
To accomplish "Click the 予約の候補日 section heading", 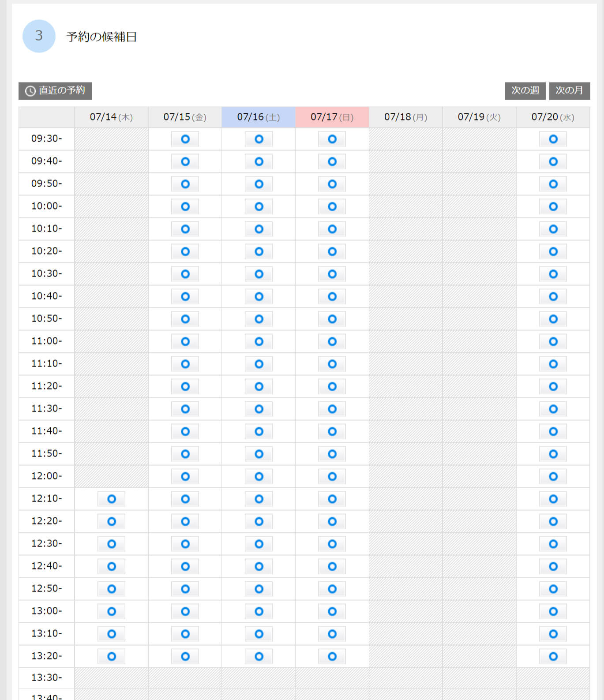I will (x=101, y=37).
